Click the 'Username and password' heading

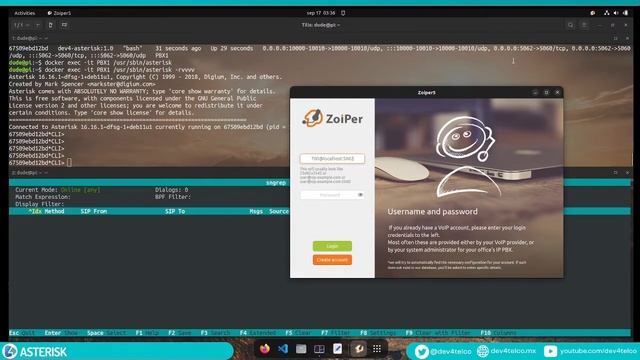pos(433,211)
